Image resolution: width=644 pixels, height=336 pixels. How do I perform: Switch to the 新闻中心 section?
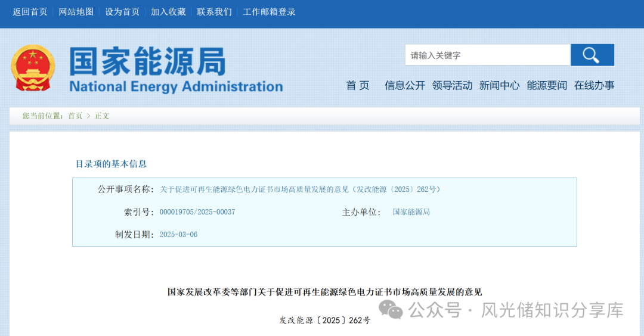point(499,85)
